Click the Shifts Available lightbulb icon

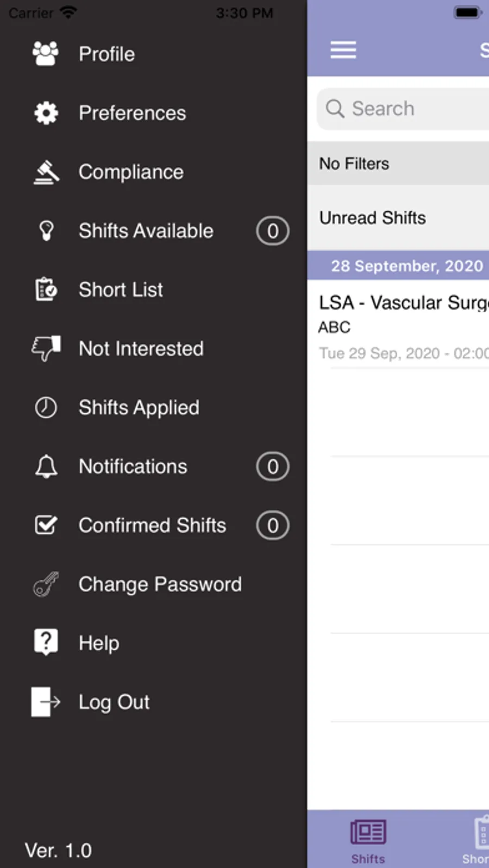point(46,231)
